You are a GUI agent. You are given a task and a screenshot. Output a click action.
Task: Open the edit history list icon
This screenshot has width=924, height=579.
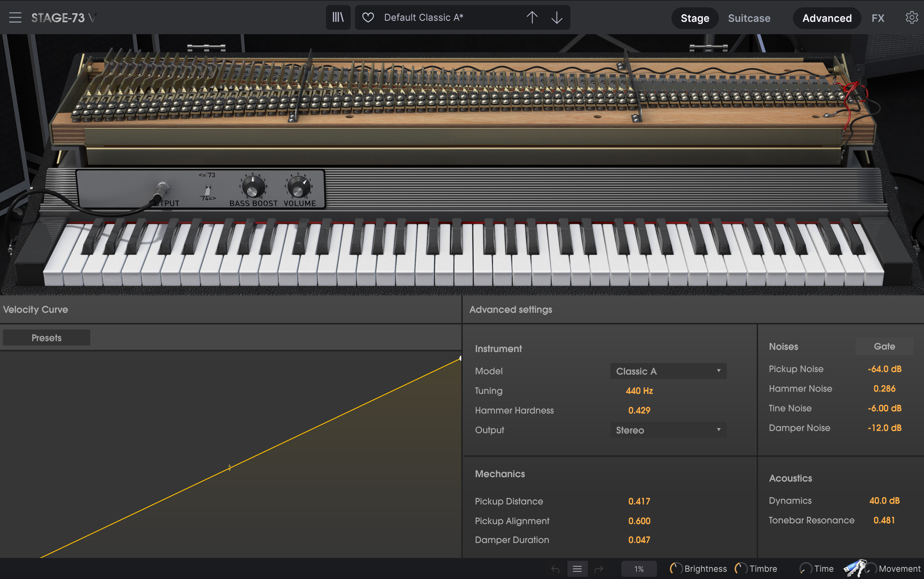pyautogui.click(x=577, y=569)
